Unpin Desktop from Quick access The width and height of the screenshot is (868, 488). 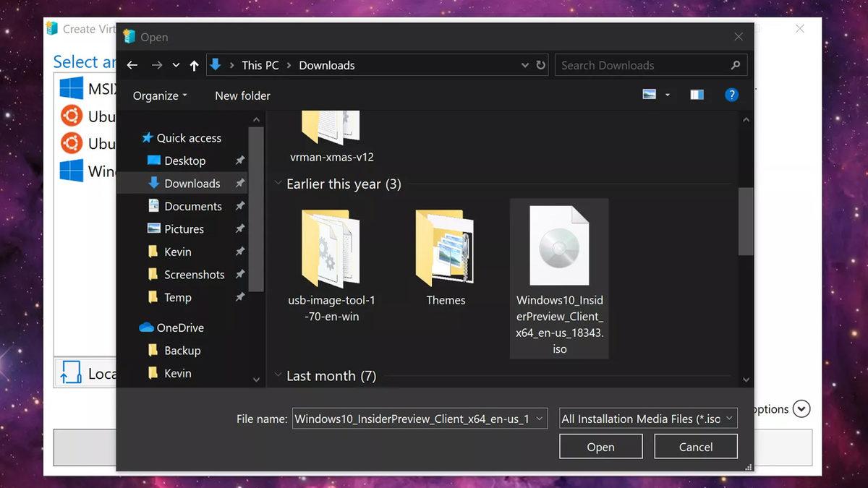point(239,160)
